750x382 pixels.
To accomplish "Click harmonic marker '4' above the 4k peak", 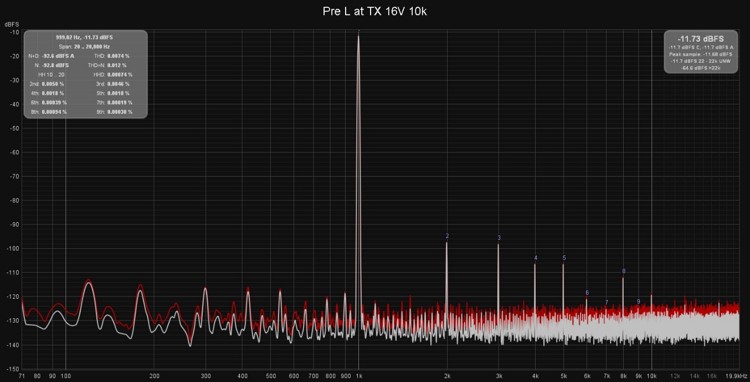I will click(536, 258).
